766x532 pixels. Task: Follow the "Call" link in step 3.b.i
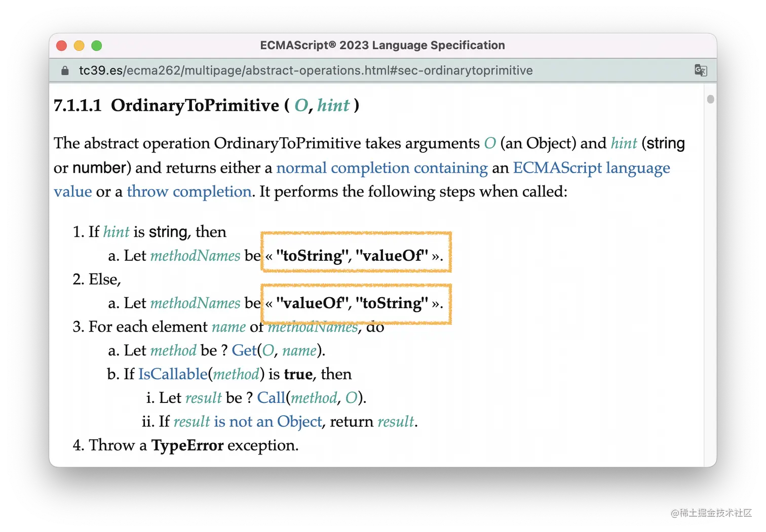(272, 397)
